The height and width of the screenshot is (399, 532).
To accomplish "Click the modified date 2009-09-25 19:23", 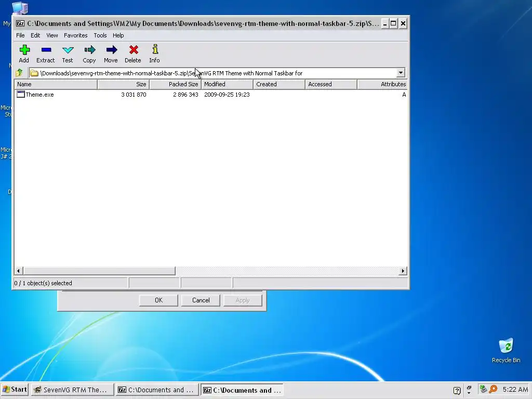I will pyautogui.click(x=227, y=95).
